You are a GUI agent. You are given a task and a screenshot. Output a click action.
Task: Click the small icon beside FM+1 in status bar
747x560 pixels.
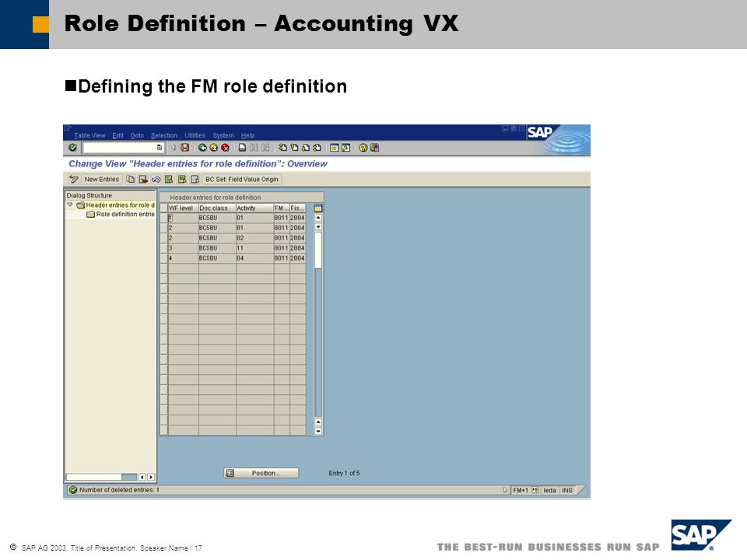(x=535, y=490)
